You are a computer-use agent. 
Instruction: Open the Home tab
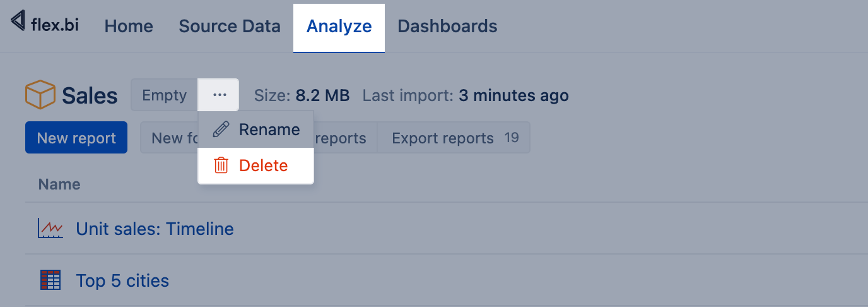click(x=129, y=27)
